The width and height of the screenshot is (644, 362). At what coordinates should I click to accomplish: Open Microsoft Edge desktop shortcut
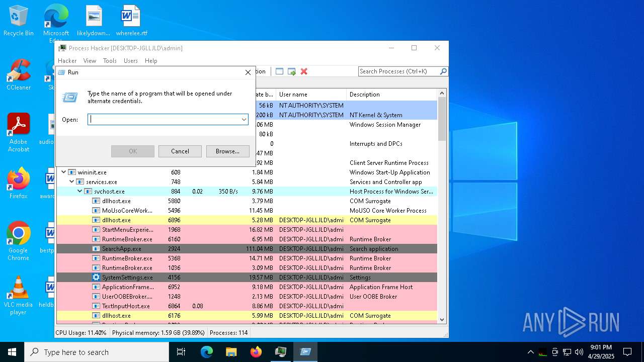[x=56, y=23]
